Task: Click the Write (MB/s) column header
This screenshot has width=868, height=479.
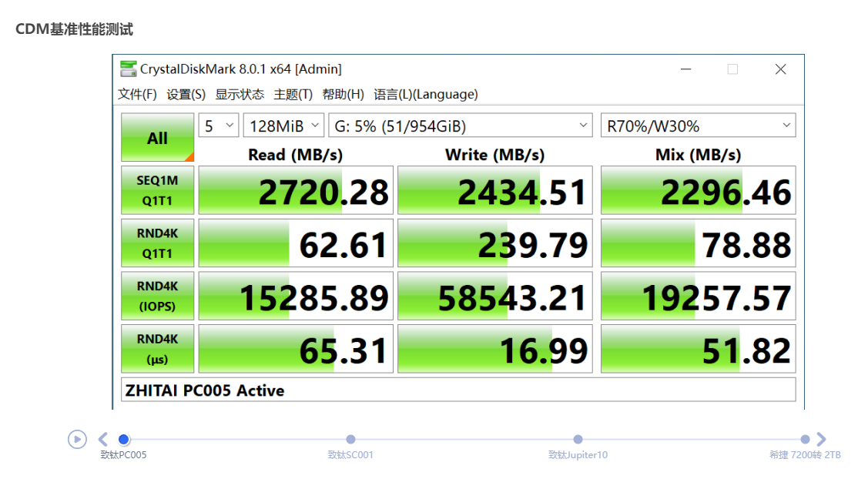Action: [495, 155]
